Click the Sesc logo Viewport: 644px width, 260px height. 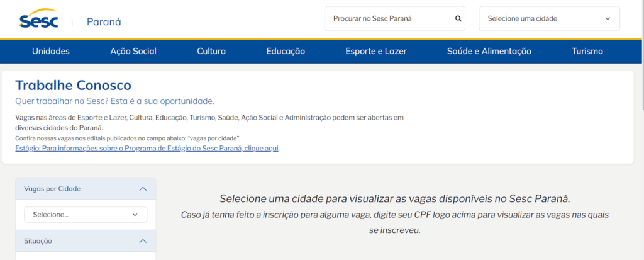(38, 18)
